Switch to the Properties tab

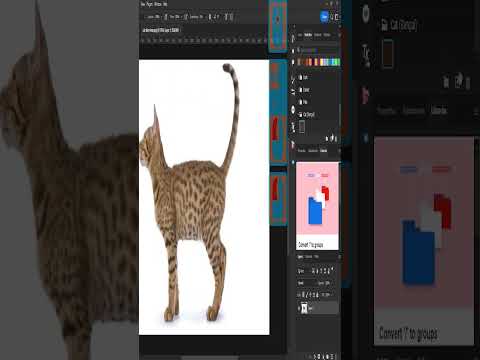[x=301, y=151]
